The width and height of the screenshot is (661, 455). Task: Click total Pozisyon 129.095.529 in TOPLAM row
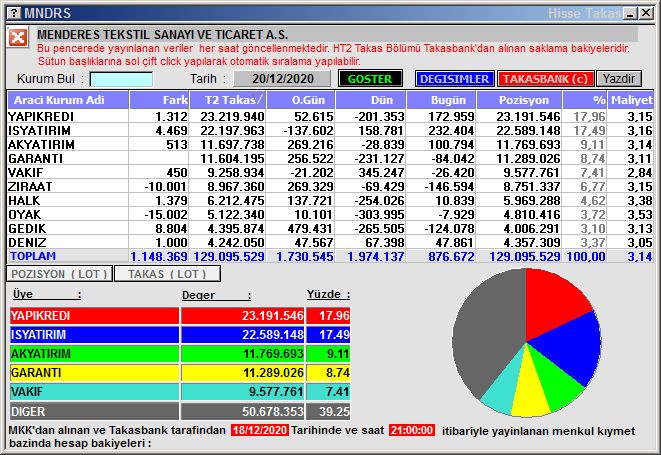[x=524, y=256]
